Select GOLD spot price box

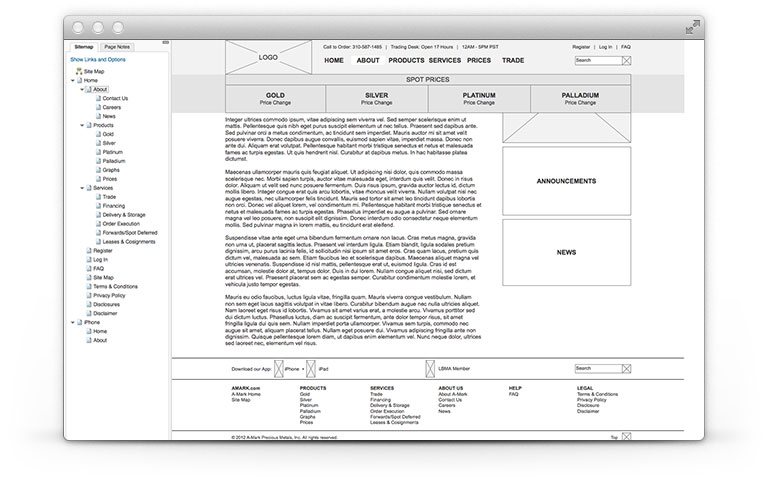(275, 98)
